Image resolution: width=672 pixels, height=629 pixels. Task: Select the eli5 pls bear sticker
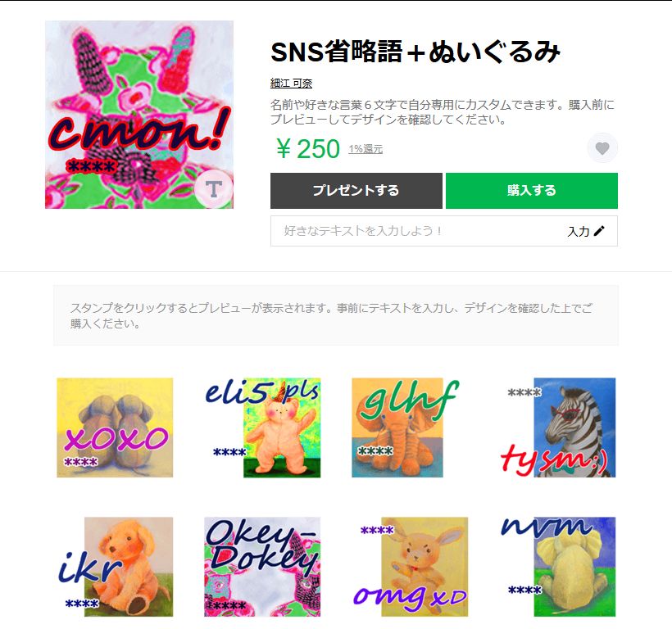pos(262,428)
